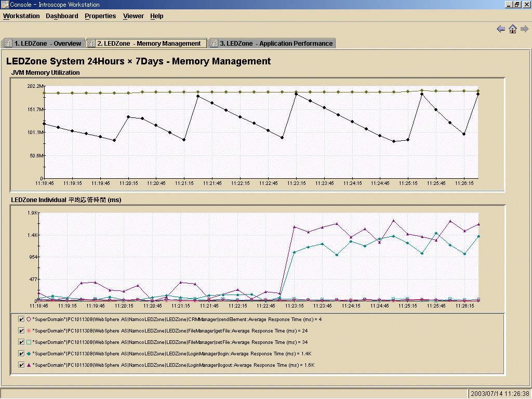Uncheck the FileManager setFile metric checkbox

(x=21, y=342)
